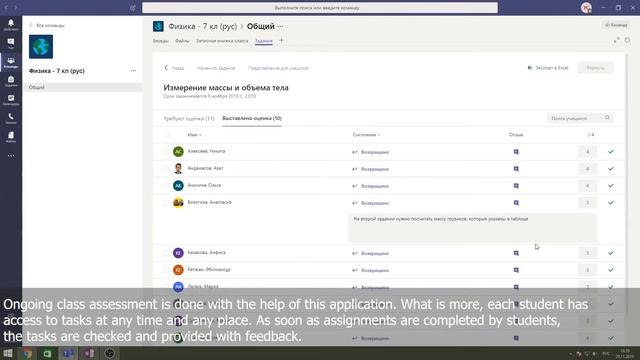Click the feedback text box under Анастасия's row
Image resolution: width=640 pixels, height=360 pixels.
(472, 227)
